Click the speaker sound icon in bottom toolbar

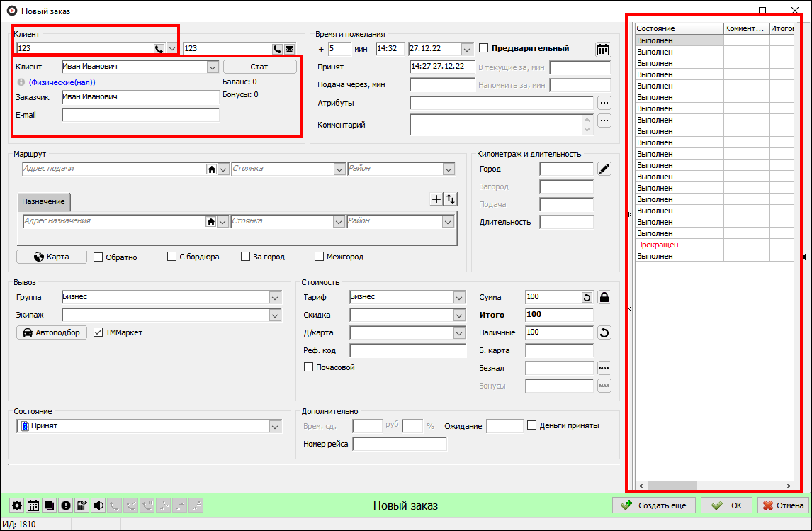tap(98, 505)
